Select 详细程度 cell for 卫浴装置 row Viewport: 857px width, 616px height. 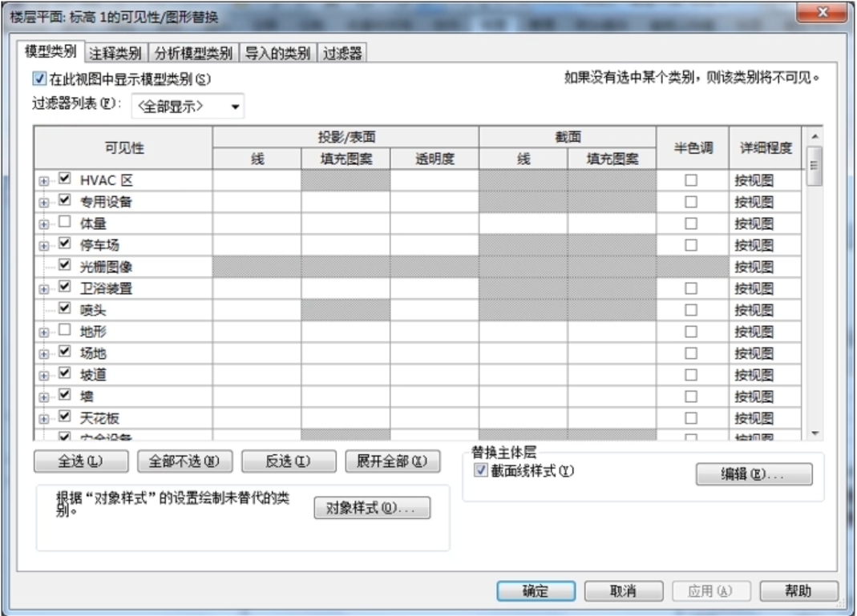[764, 288]
